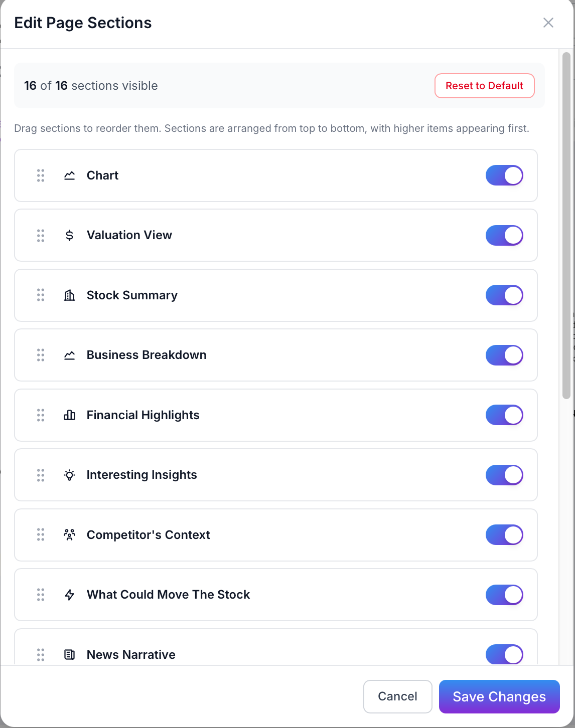
Task: Click Reset to Default
Action: tap(484, 86)
